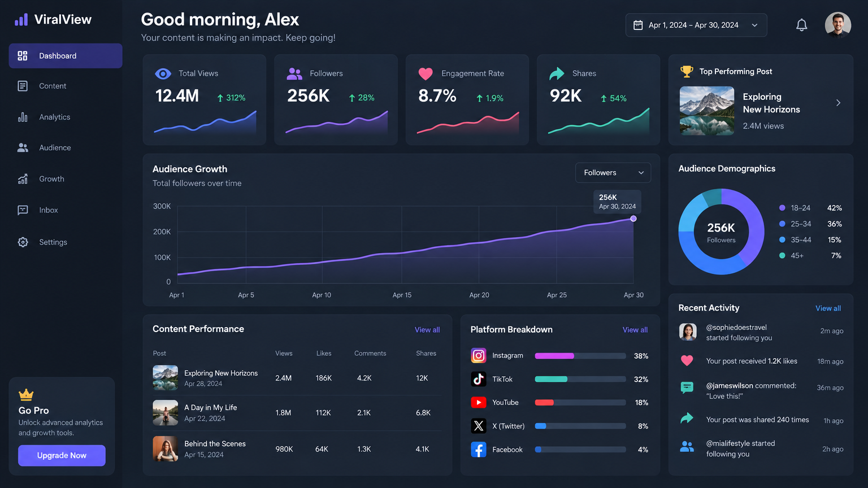Click View all in Recent Activity

[x=828, y=308]
